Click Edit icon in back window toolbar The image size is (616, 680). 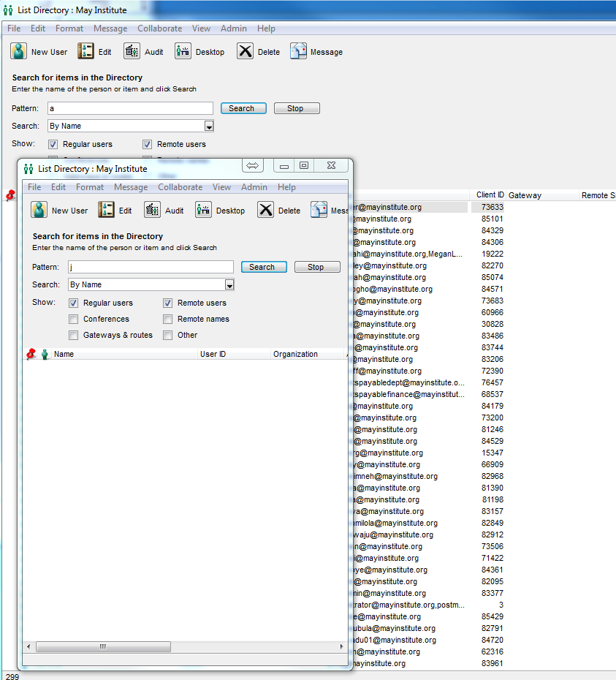[x=85, y=51]
